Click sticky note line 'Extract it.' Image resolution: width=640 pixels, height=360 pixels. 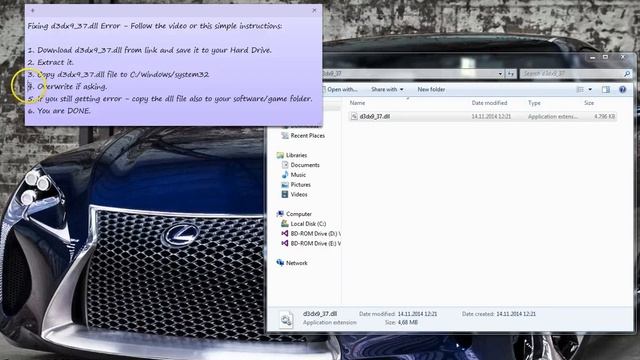[56, 62]
